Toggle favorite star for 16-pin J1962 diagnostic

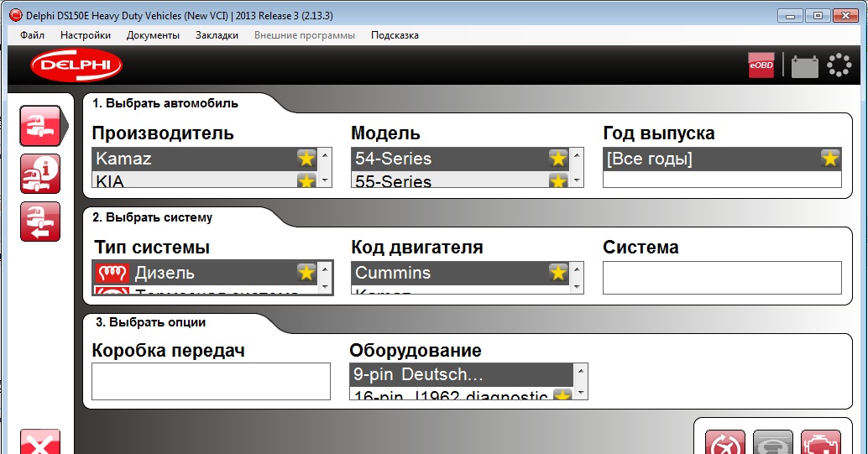click(x=562, y=394)
